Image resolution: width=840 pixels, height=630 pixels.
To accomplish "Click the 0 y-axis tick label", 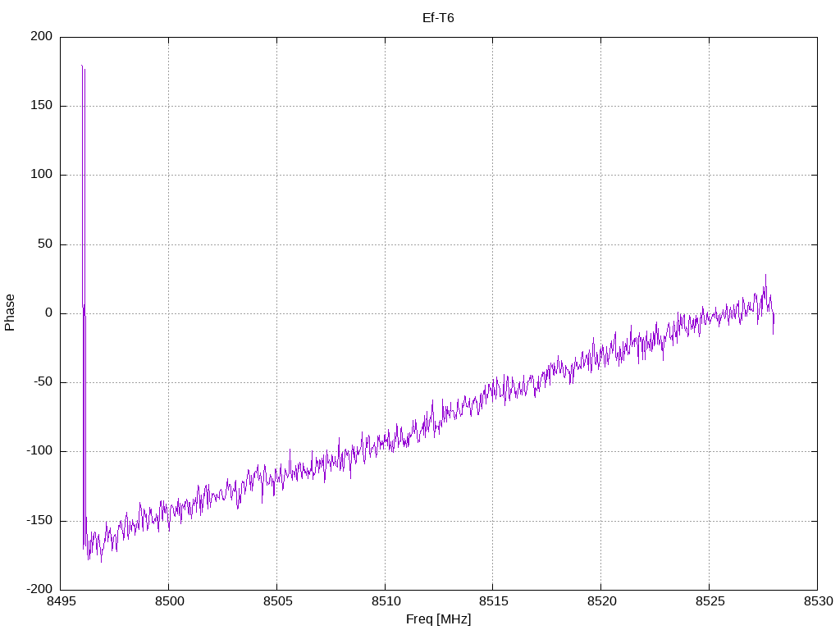I will click(49, 313).
